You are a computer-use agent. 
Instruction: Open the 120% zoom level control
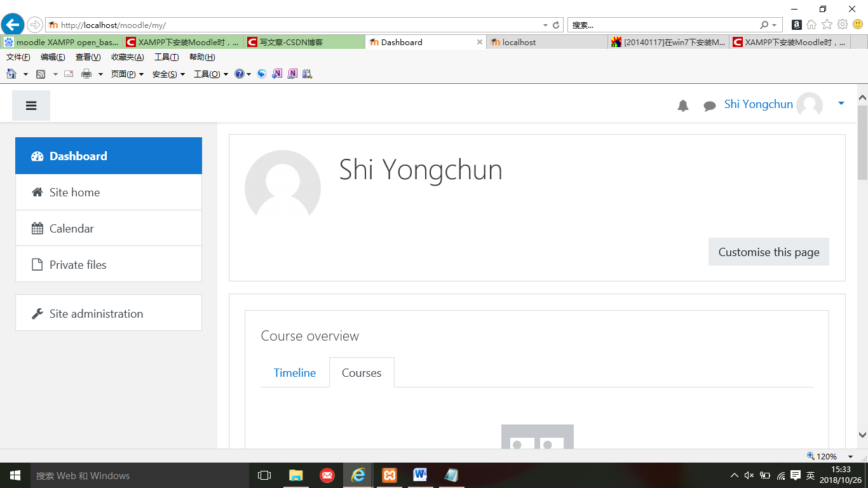[x=827, y=456]
